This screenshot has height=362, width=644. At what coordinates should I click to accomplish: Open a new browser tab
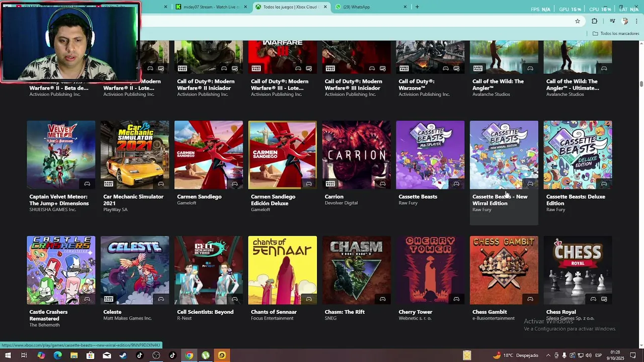(x=417, y=7)
